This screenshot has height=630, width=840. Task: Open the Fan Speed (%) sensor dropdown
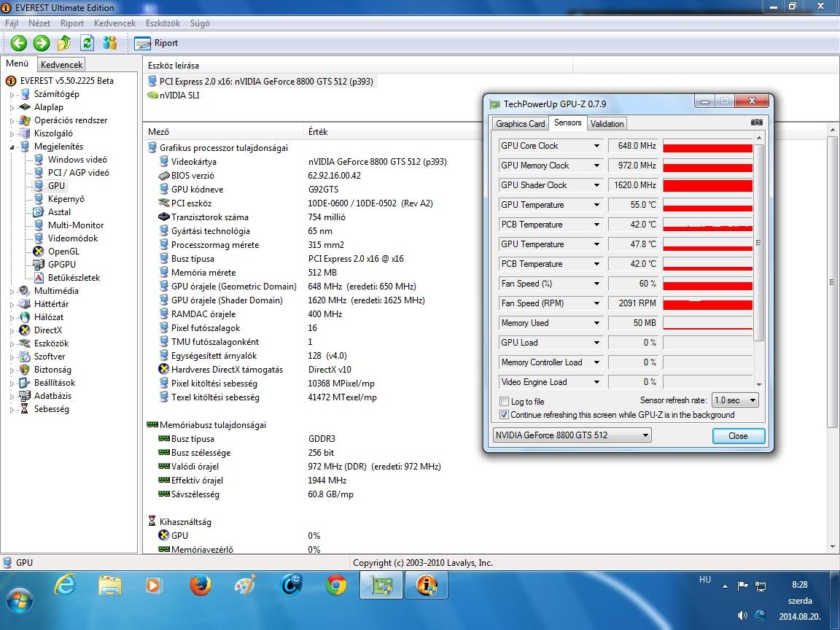click(596, 284)
